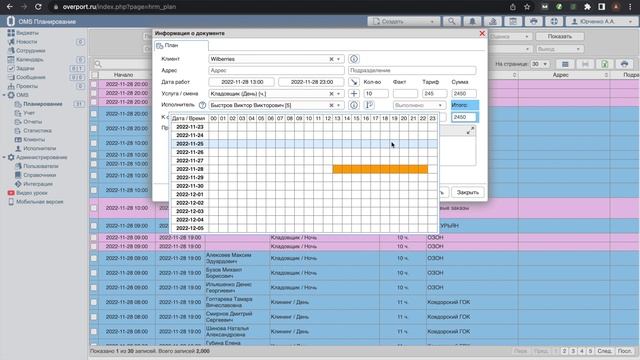Collapse the OMS tree section
The image size is (640, 360).
click(4, 95)
